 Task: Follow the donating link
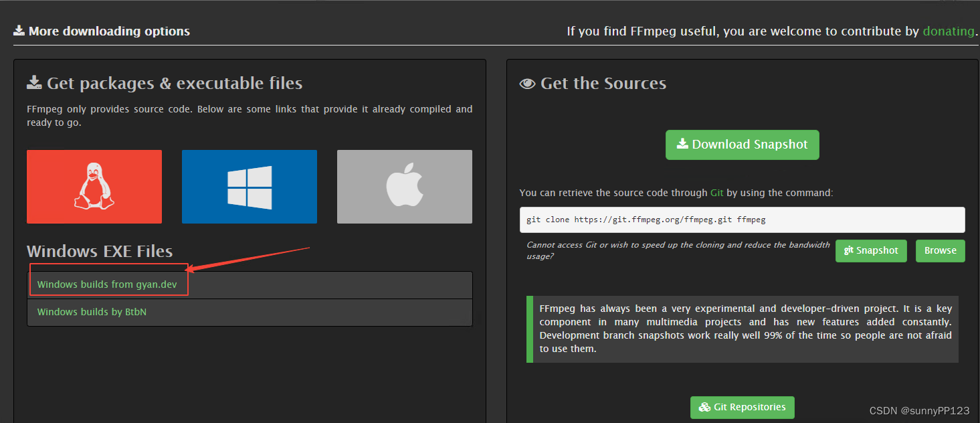[949, 31]
